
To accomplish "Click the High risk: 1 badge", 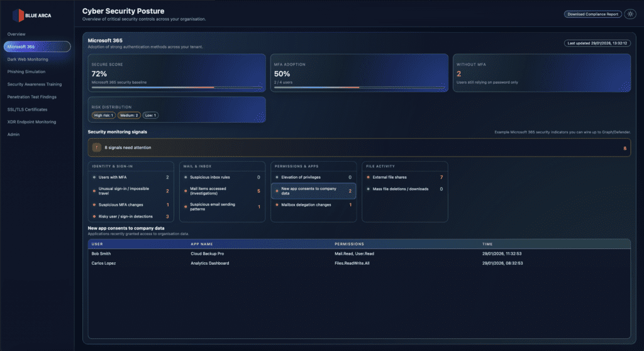I will pyautogui.click(x=103, y=115).
